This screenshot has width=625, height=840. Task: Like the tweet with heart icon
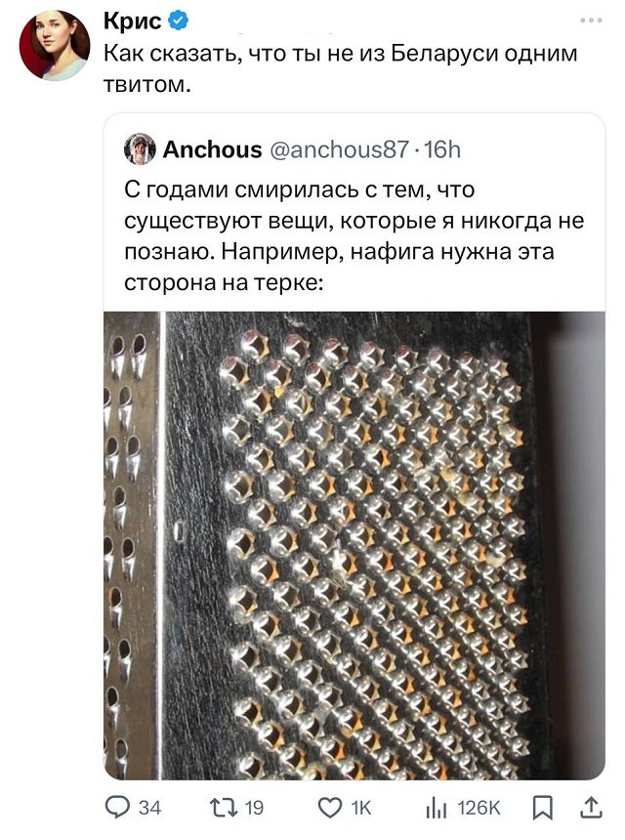[x=330, y=808]
